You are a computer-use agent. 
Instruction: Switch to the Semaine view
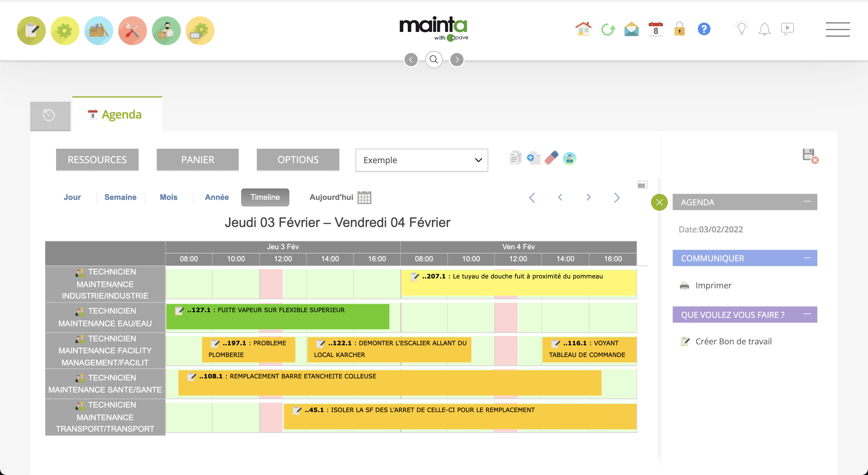[x=120, y=197]
